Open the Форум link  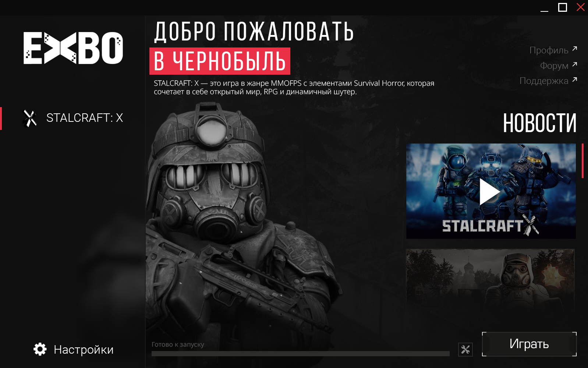coord(554,66)
